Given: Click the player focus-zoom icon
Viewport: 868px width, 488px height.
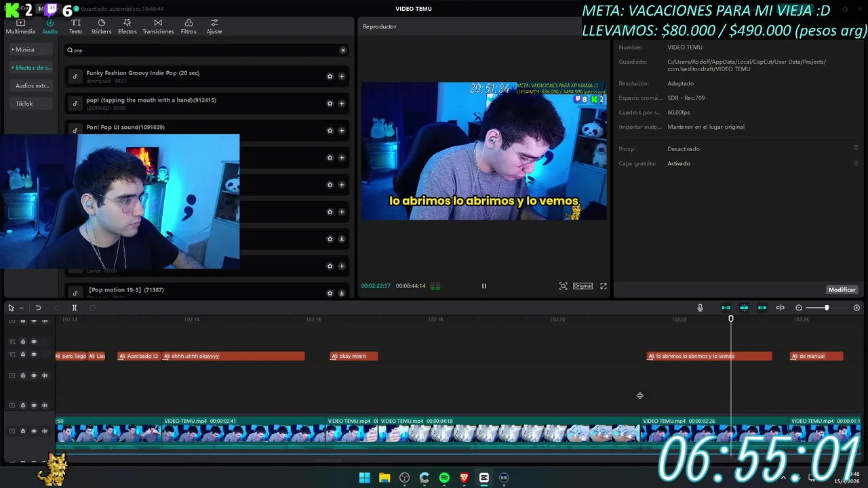Looking at the screenshot, I should pyautogui.click(x=563, y=286).
